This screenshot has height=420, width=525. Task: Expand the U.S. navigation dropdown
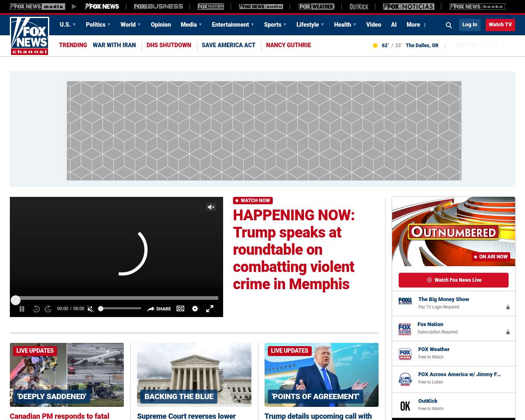pos(68,25)
